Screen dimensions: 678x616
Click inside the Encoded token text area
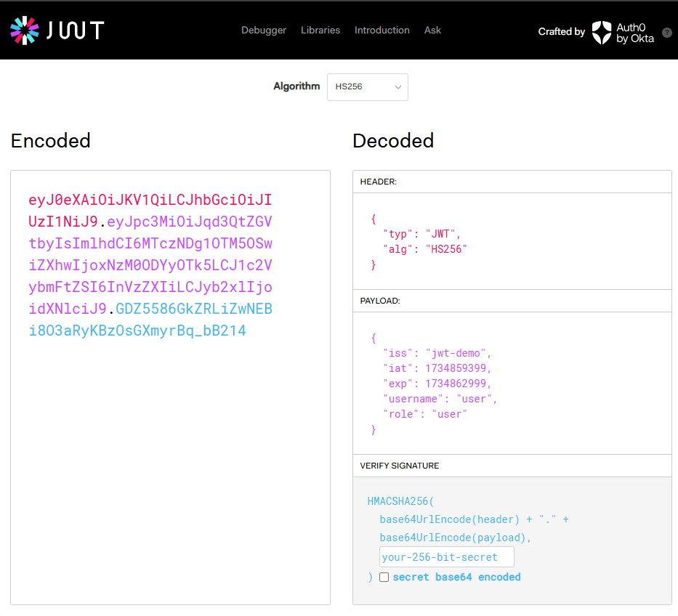[170, 387]
